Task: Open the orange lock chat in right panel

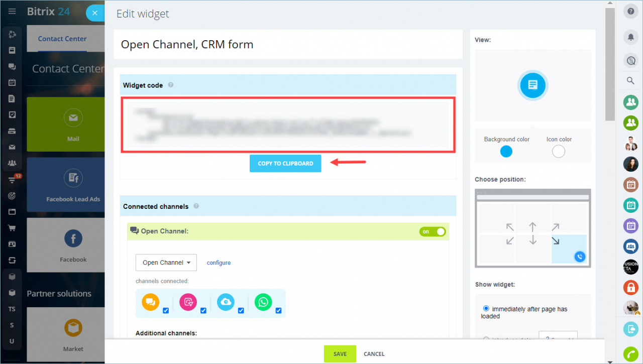Action: tap(631, 287)
